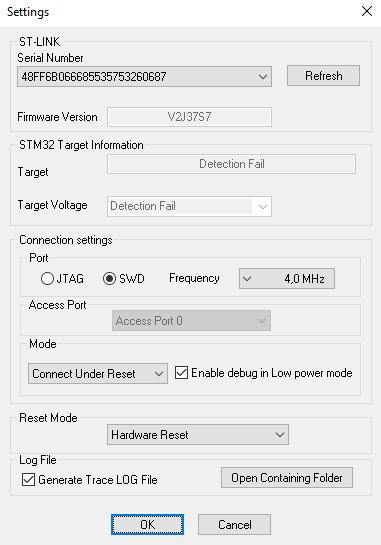Toggle Enable debug in Low power mode
Screen dimensions: 381x545
point(181,373)
